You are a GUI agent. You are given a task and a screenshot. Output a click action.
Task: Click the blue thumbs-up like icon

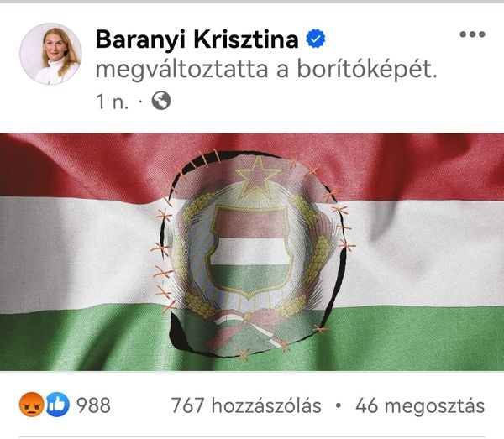tap(58, 405)
